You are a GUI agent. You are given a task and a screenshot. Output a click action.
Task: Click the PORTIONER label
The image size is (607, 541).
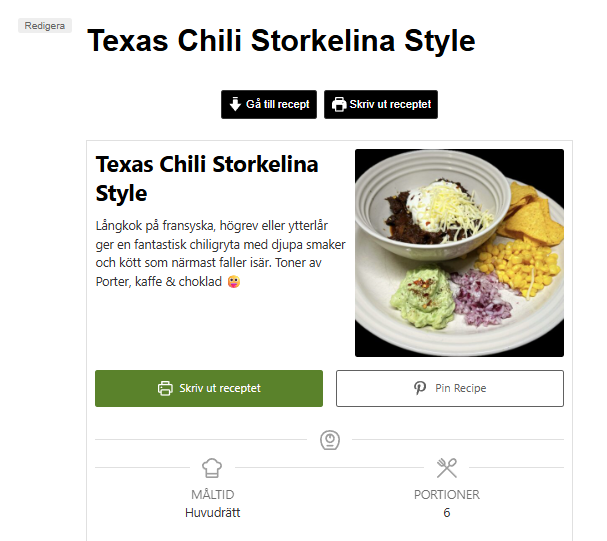[447, 495]
